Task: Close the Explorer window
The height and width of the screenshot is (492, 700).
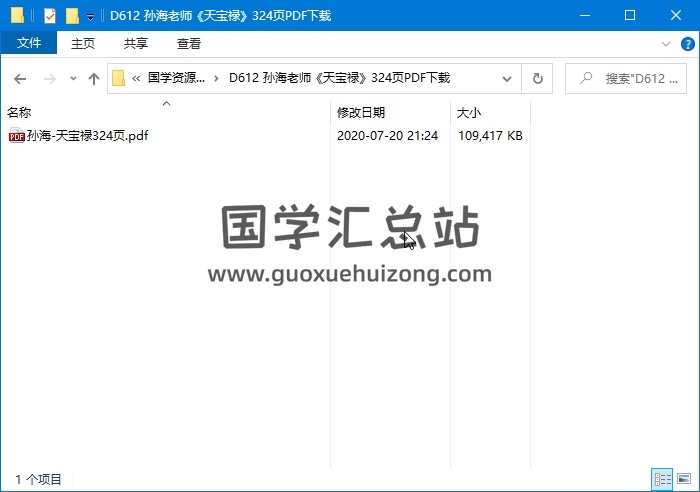Action: pos(676,15)
